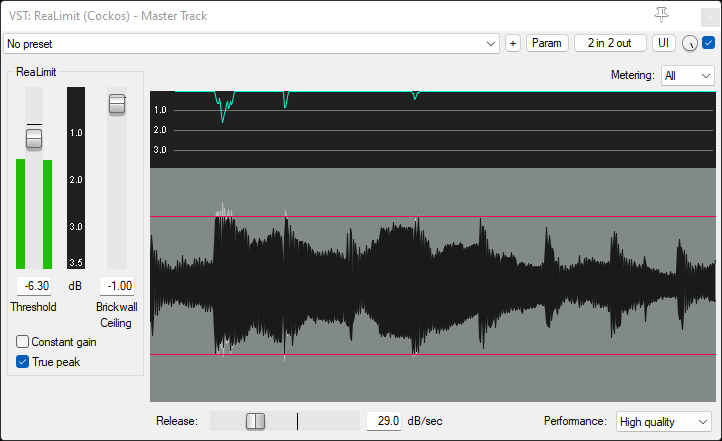Click the waveform display area

point(433,284)
